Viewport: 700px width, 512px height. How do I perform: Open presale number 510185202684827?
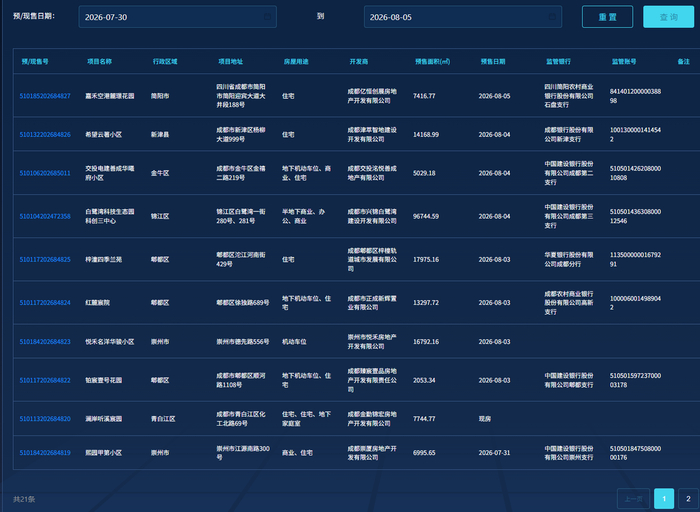(45, 96)
